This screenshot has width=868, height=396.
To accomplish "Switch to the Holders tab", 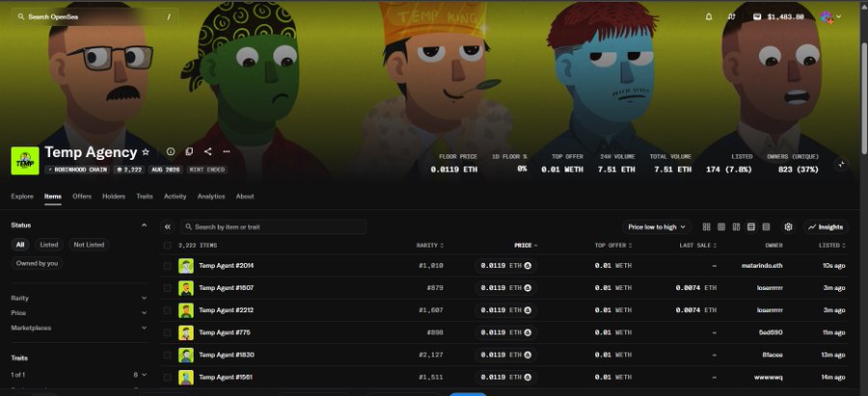I will tap(114, 197).
